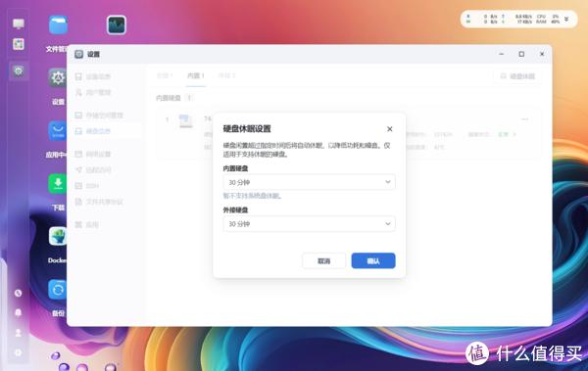Switch to the 内置 disk tab
Screen dimensions: 588x371
pos(196,75)
